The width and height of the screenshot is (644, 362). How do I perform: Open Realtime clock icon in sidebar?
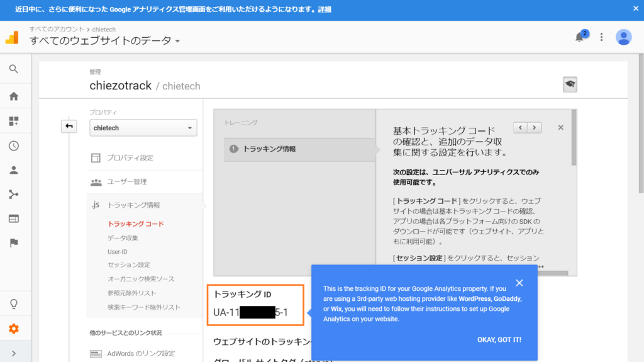click(14, 145)
